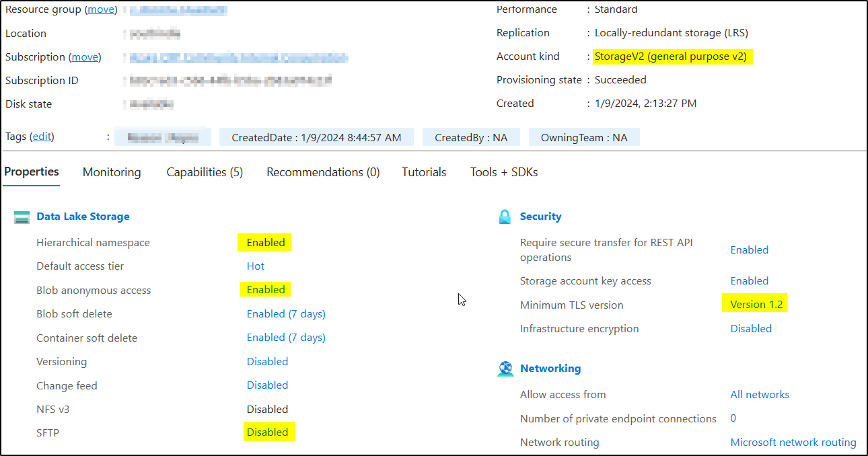
Task: Click the Security lock icon
Action: pos(505,217)
